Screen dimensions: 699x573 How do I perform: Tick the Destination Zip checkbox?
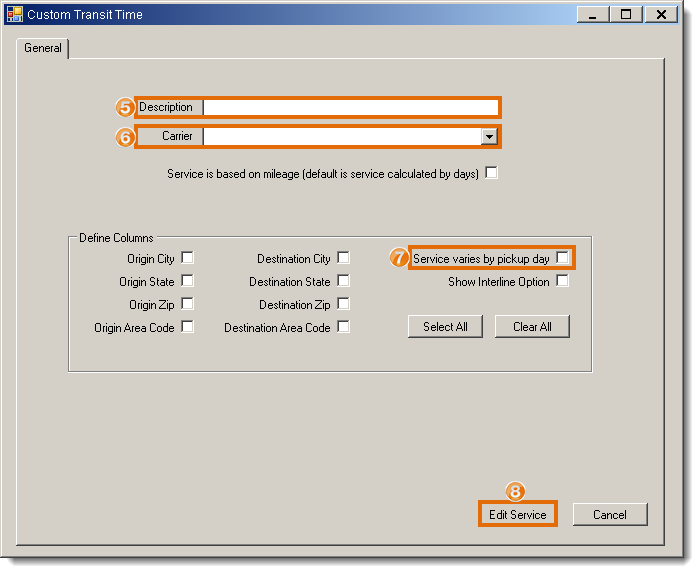coord(343,304)
